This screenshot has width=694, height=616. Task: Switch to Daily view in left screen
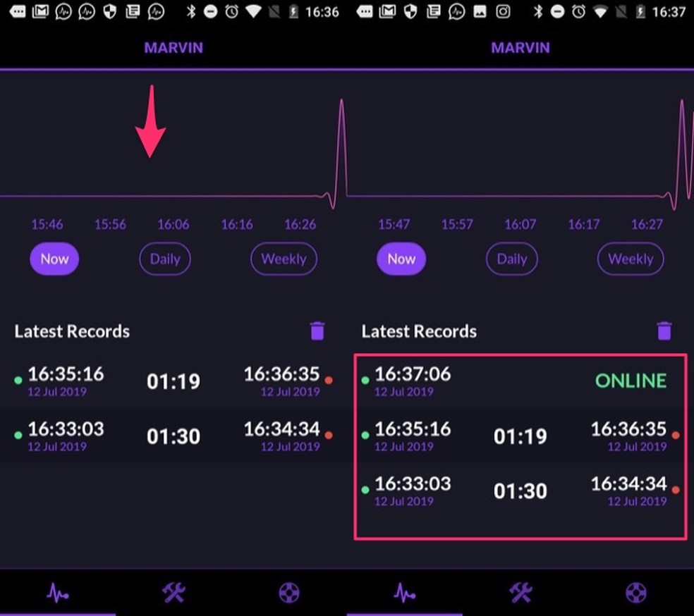click(x=165, y=259)
